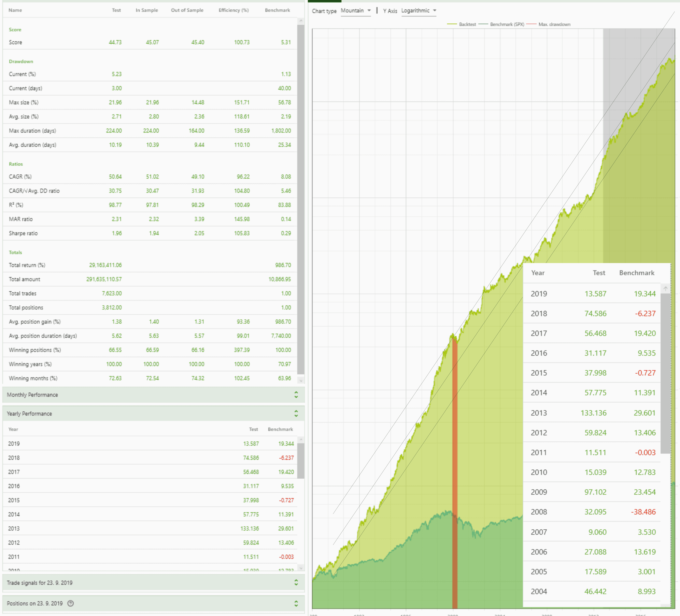Open the Chart type Mountain dropdown
The width and height of the screenshot is (680, 616).
tap(356, 11)
